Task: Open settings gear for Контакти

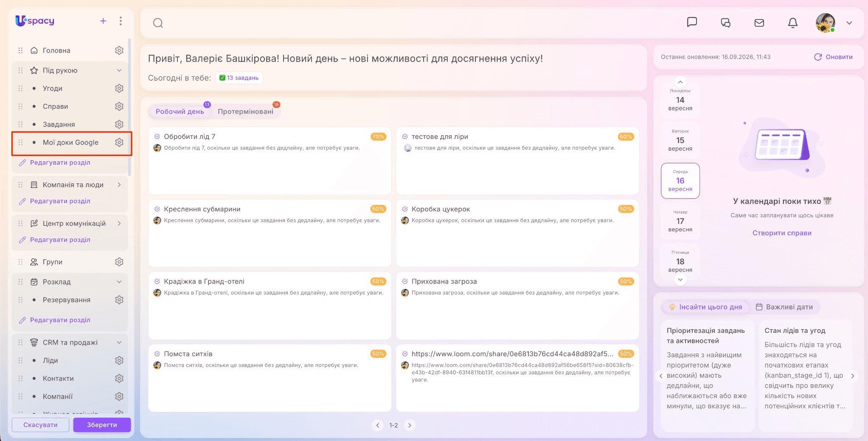Action: (x=119, y=378)
